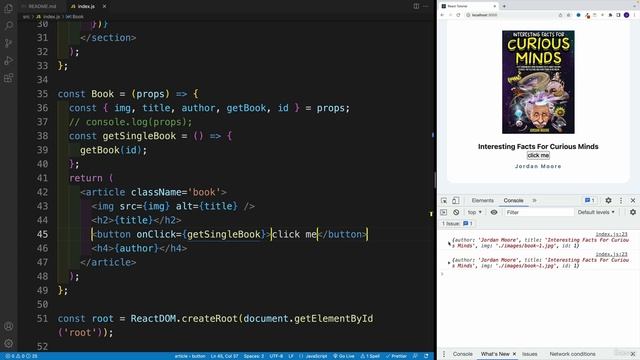Viewport: 640px width, 360px height.
Task: Switch to the drawer Issues tab
Action: 529,354
